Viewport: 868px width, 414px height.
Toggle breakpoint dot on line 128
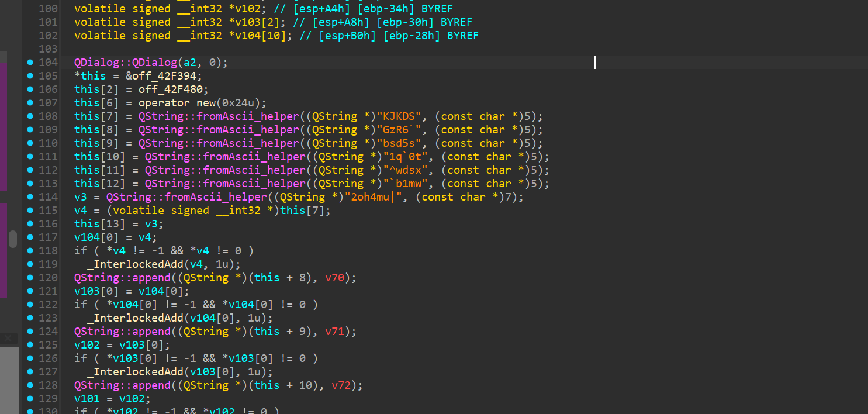[x=30, y=385]
